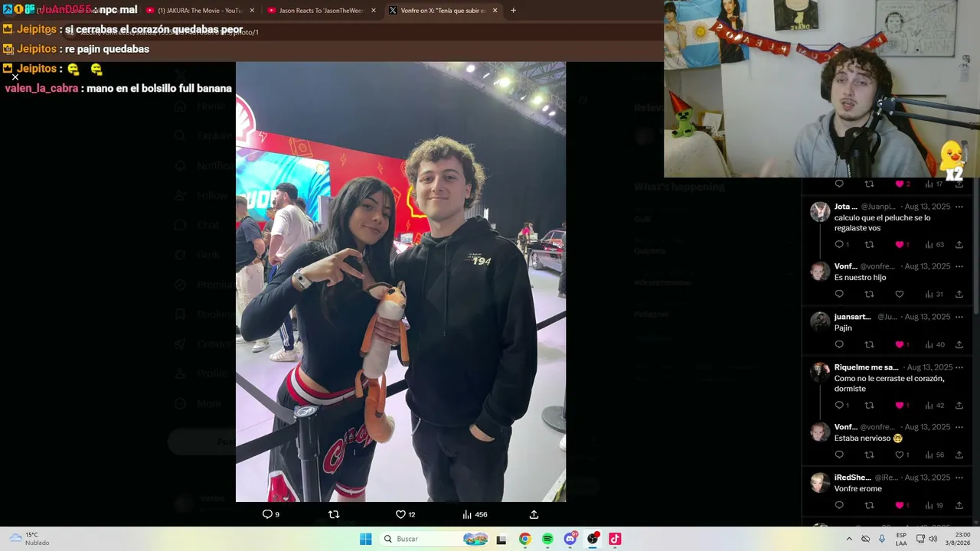The image size is (980, 551).
Task: Reply to the 'Vonfre erome' comment
Action: (839, 505)
